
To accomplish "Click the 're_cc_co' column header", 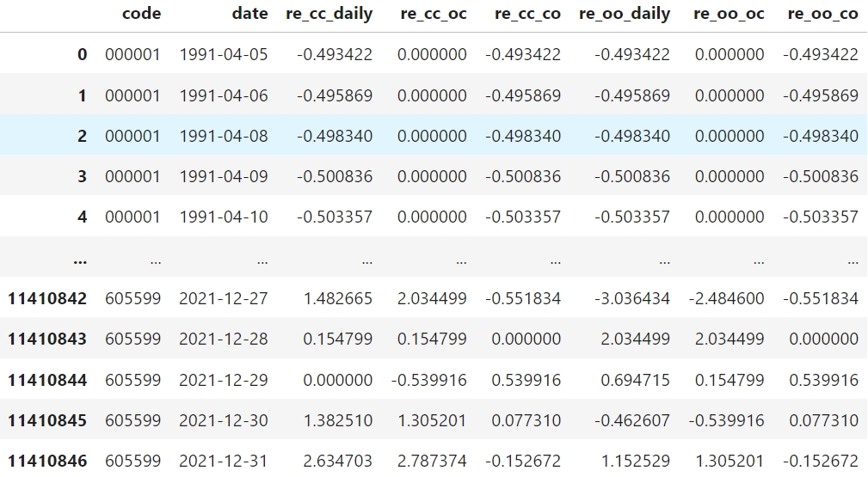I will click(527, 15).
